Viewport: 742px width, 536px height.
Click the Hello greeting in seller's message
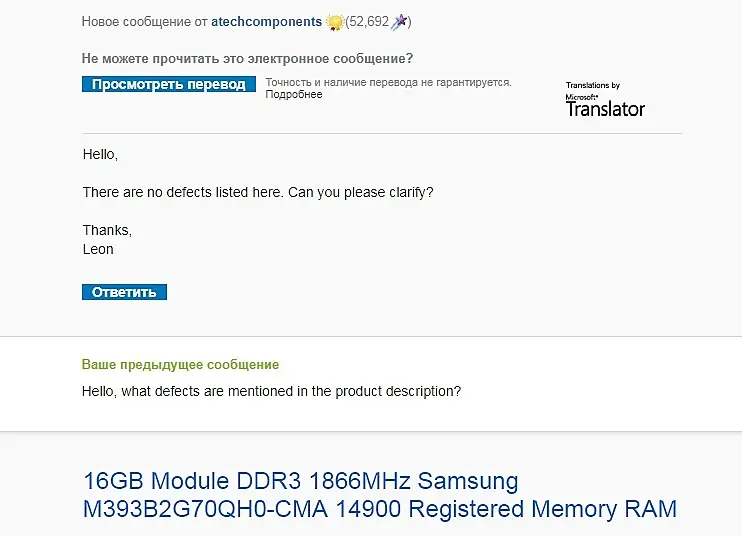[x=100, y=155]
